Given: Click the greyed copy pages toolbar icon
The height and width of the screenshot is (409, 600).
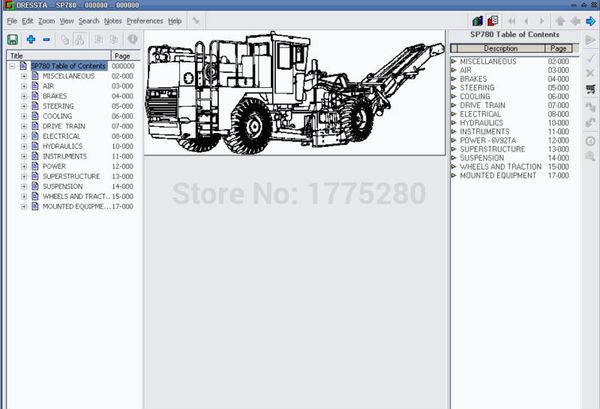Looking at the screenshot, I should (x=65, y=39).
